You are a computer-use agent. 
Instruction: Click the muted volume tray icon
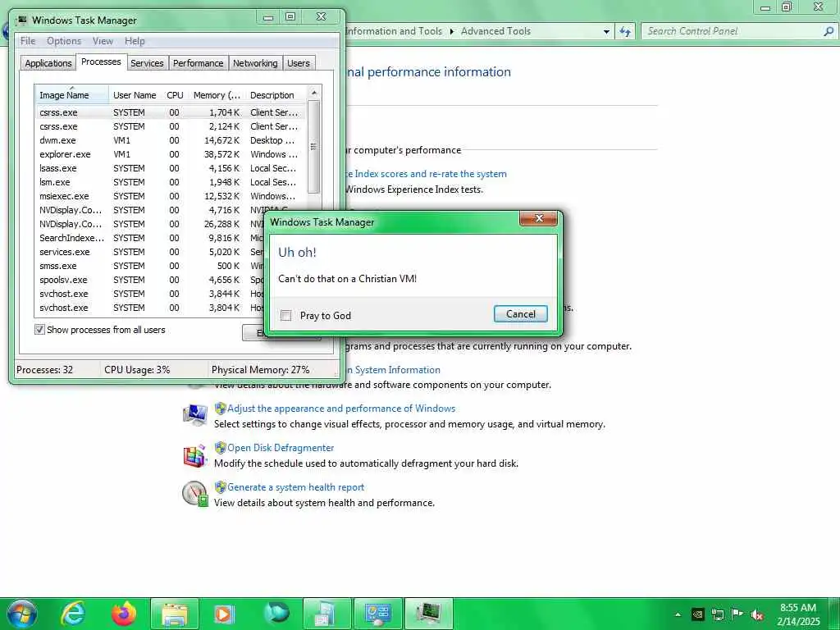click(x=757, y=615)
